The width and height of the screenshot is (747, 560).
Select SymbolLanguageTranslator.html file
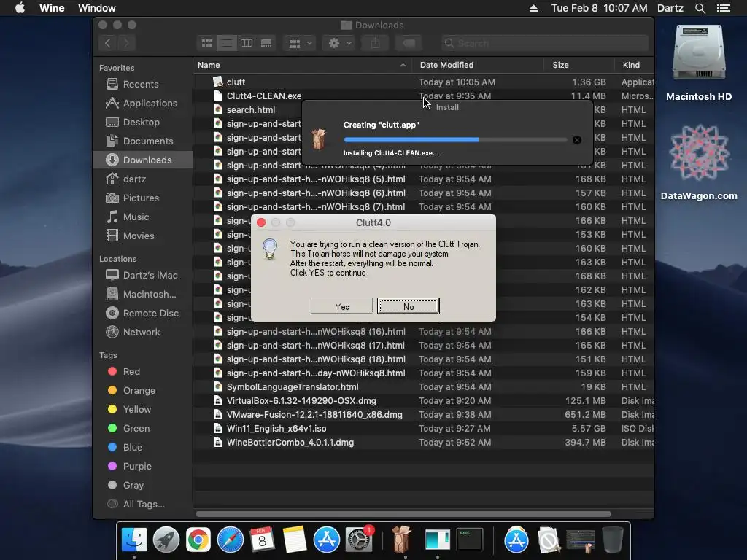[x=424, y=386]
